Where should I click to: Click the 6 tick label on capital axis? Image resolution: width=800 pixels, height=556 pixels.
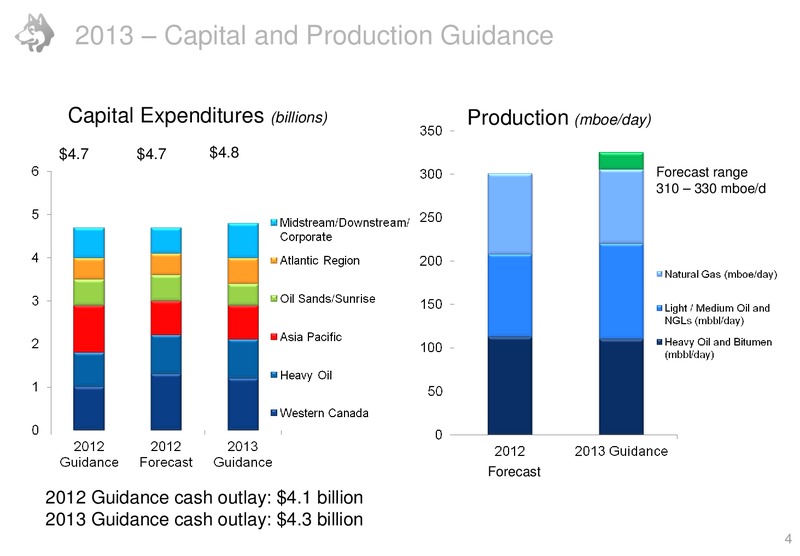click(35, 171)
